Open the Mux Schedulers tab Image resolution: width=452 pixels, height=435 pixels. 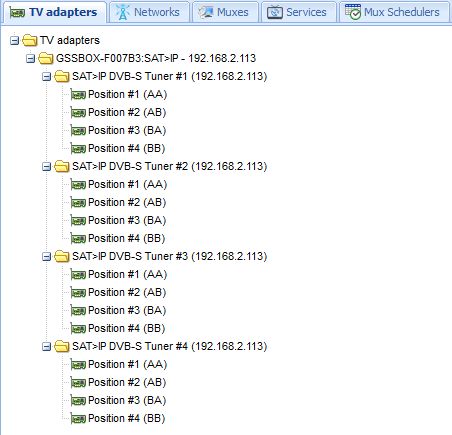point(394,12)
